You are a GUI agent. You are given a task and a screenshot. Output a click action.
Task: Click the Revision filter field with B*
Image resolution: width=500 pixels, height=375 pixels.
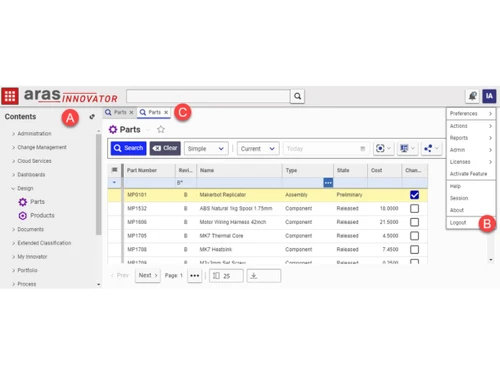186,183
